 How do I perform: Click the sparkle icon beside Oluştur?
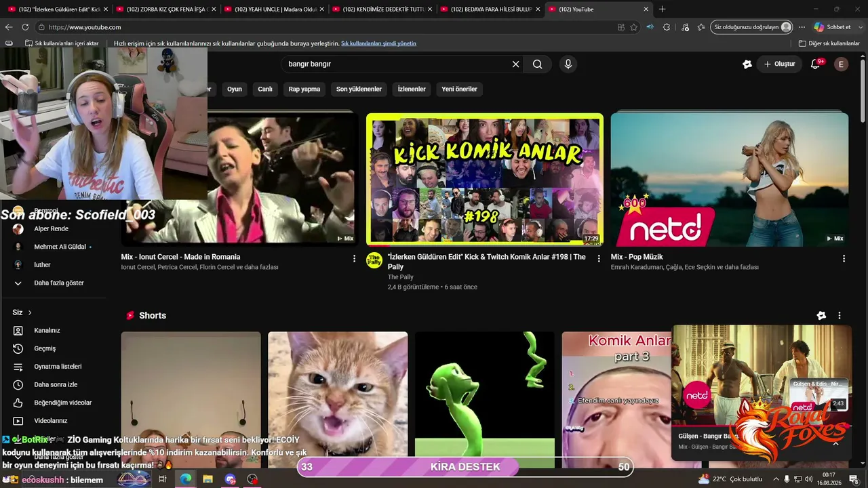click(x=747, y=64)
